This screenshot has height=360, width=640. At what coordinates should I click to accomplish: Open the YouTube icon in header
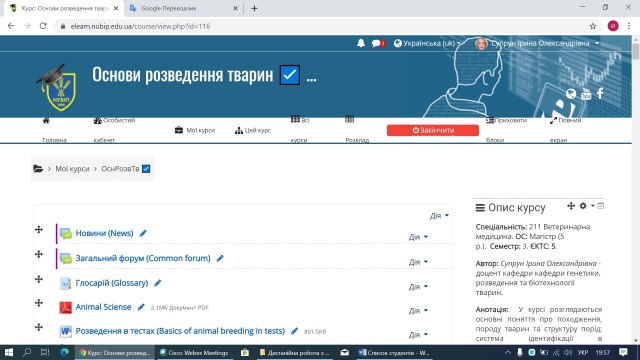(586, 94)
